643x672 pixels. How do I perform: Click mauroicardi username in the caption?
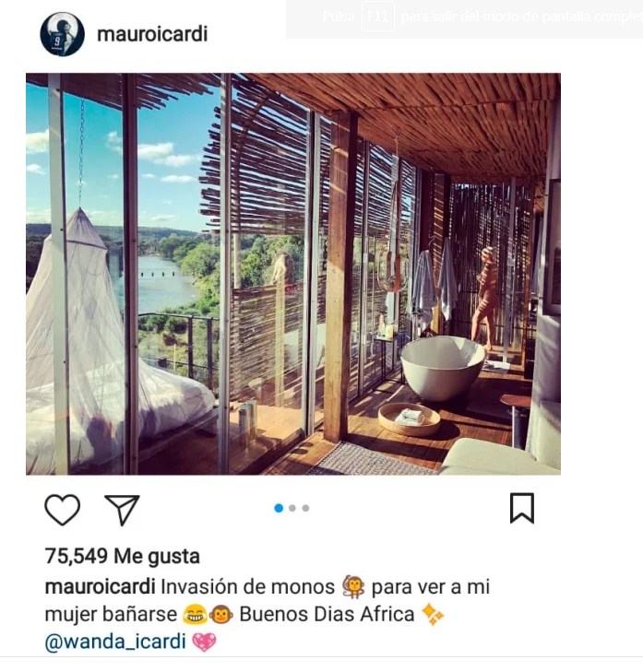(100, 586)
